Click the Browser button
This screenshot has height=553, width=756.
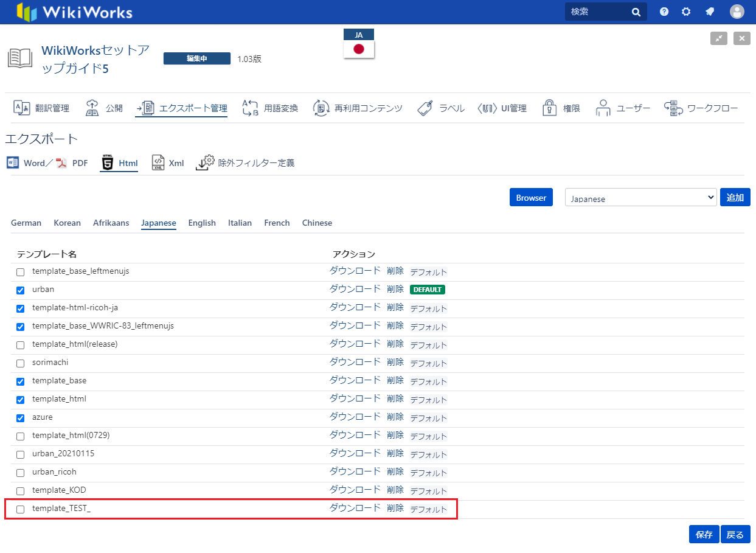pyautogui.click(x=531, y=197)
